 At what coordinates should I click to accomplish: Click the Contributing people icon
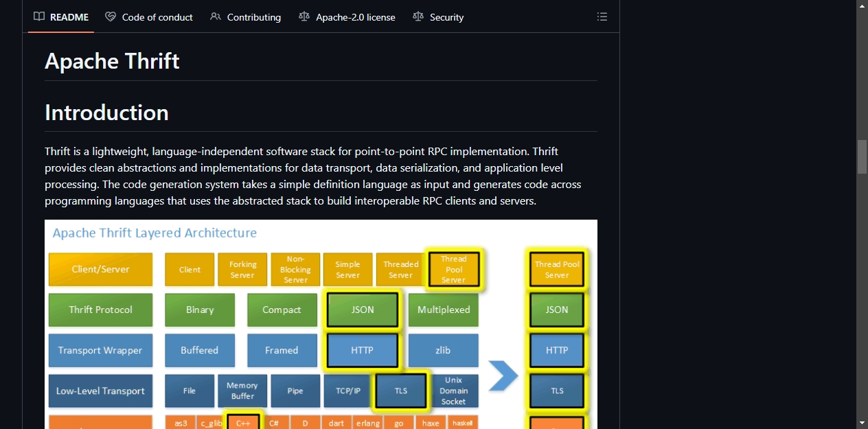(x=216, y=16)
